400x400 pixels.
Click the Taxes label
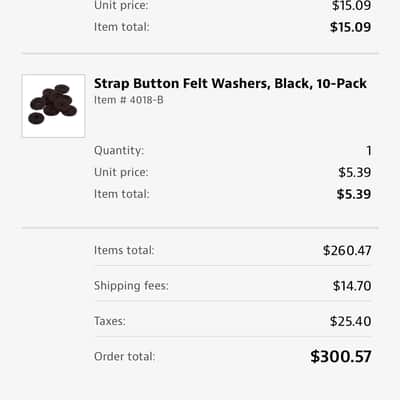pos(110,321)
